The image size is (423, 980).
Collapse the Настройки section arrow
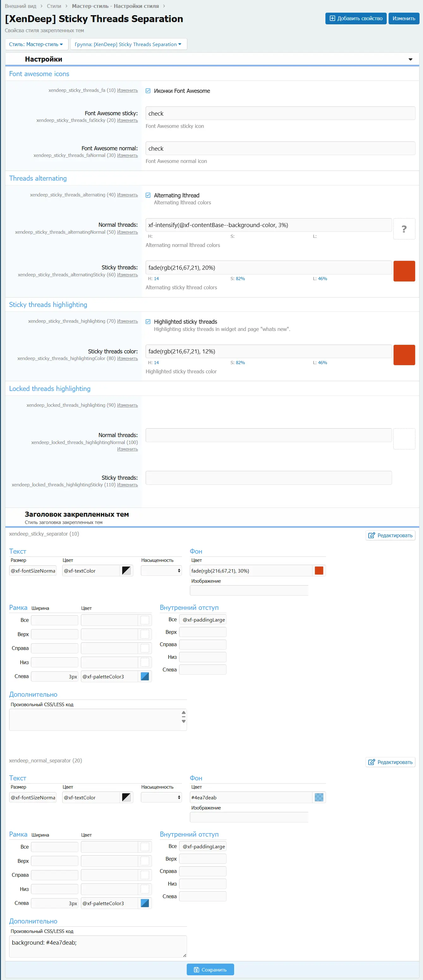point(410,59)
